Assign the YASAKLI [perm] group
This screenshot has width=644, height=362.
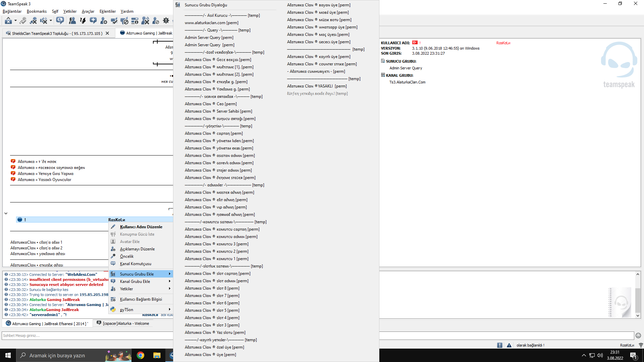click(x=317, y=86)
